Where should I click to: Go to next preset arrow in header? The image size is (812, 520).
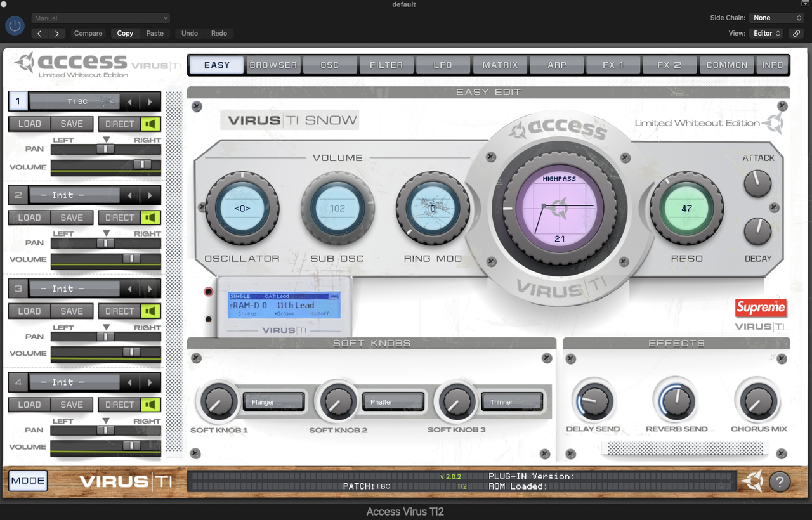57,33
